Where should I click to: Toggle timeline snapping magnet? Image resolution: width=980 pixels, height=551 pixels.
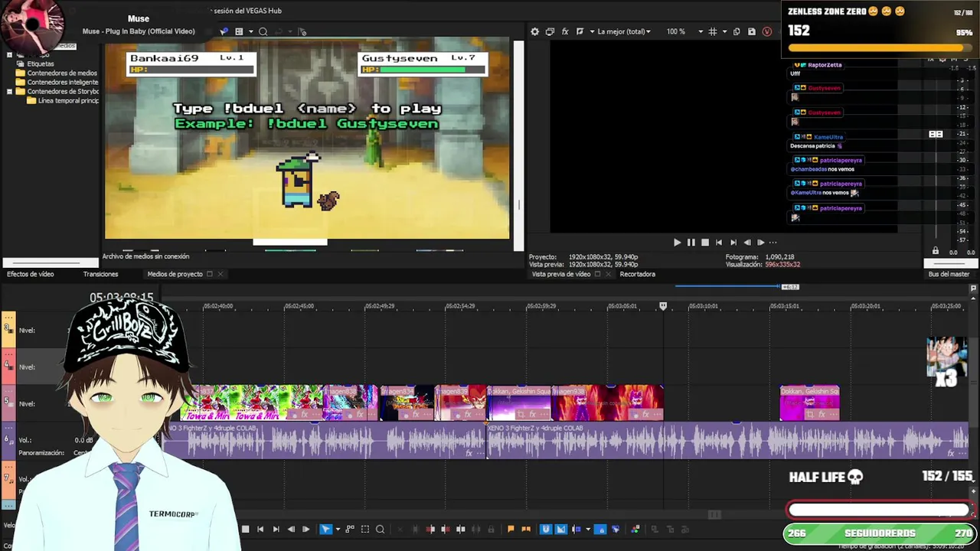pyautogui.click(x=545, y=529)
